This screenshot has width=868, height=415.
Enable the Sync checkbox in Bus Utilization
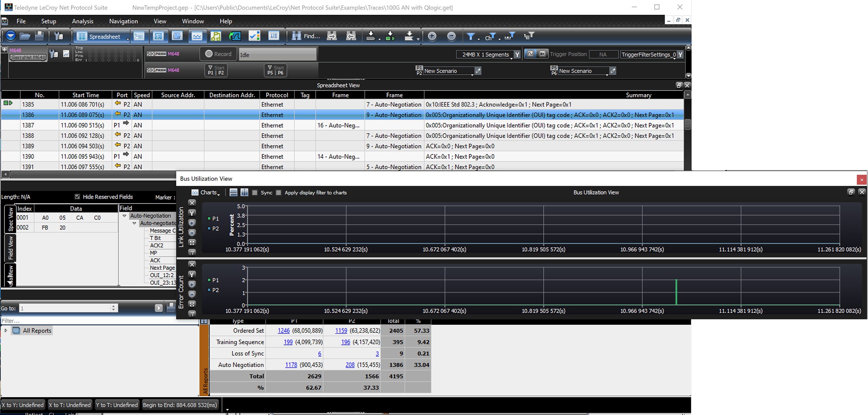point(255,192)
